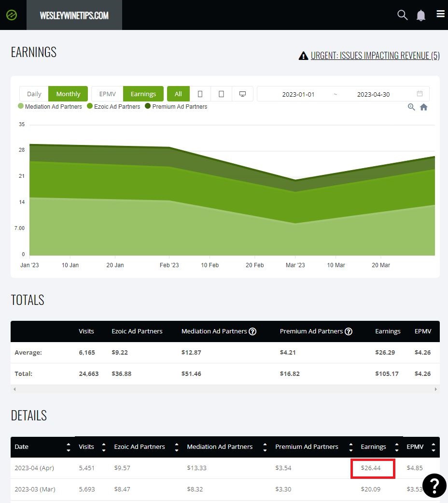Click April EPMV value $4.85
The height and width of the screenshot is (503, 448).
415,468
